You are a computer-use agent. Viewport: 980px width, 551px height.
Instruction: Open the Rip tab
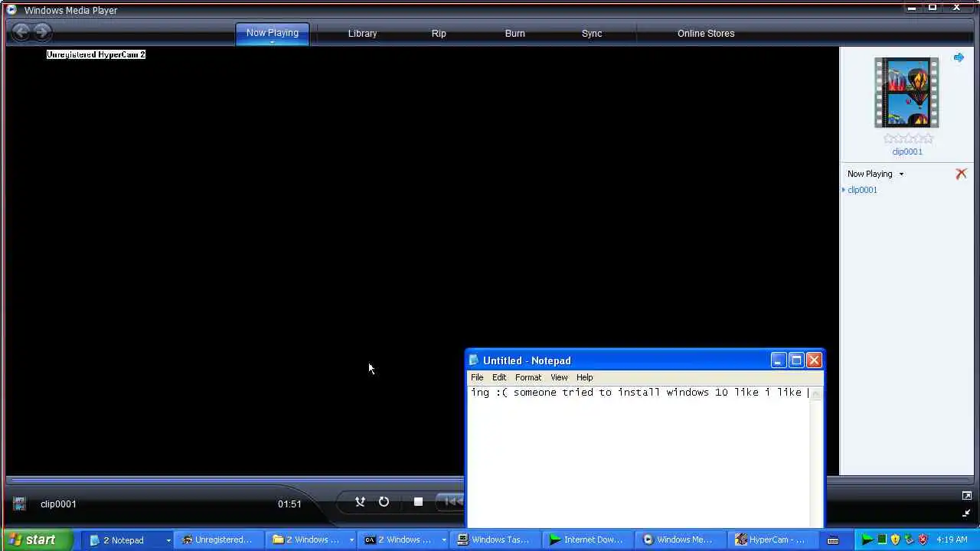[439, 34]
